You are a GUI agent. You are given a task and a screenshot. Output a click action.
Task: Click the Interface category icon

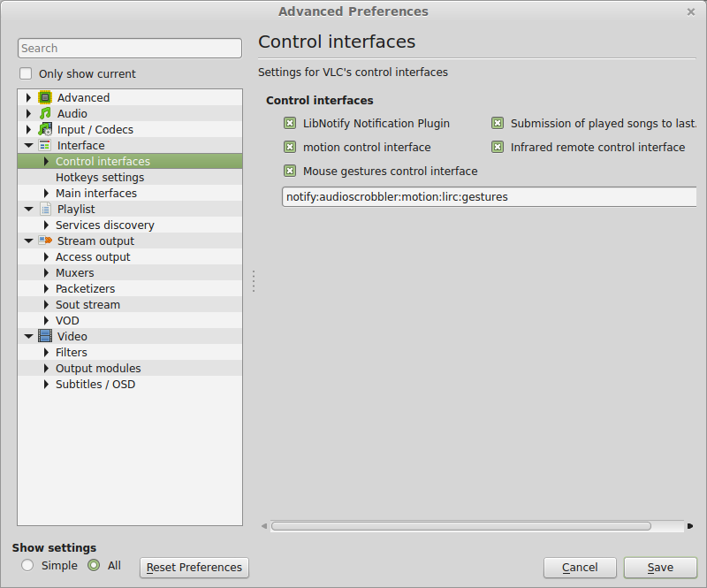45,145
